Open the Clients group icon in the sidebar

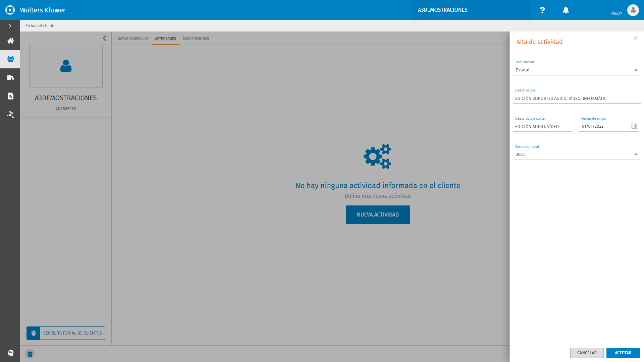pyautogui.click(x=10, y=59)
